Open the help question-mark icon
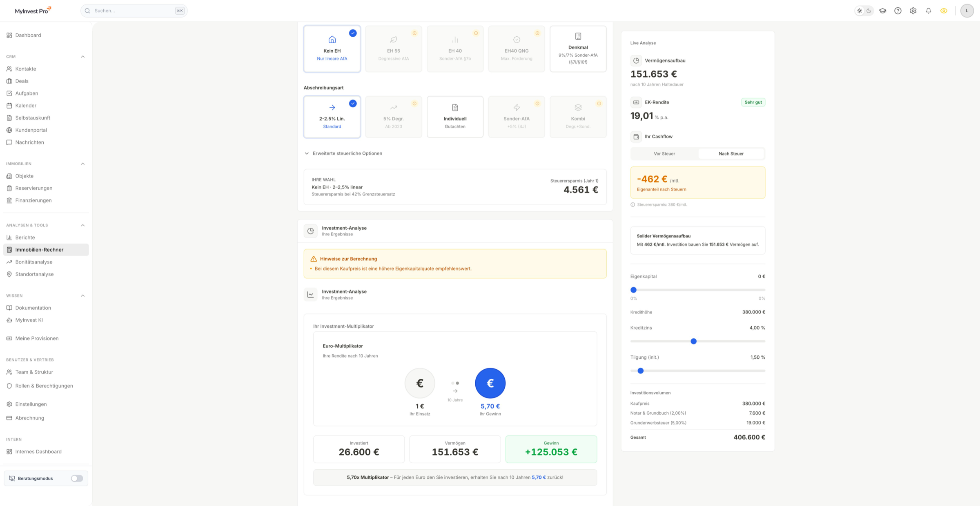The width and height of the screenshot is (980, 506). (898, 11)
